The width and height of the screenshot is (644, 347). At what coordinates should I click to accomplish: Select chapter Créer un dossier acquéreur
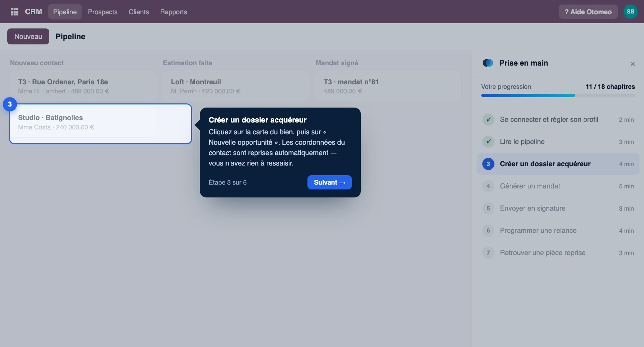(558, 164)
